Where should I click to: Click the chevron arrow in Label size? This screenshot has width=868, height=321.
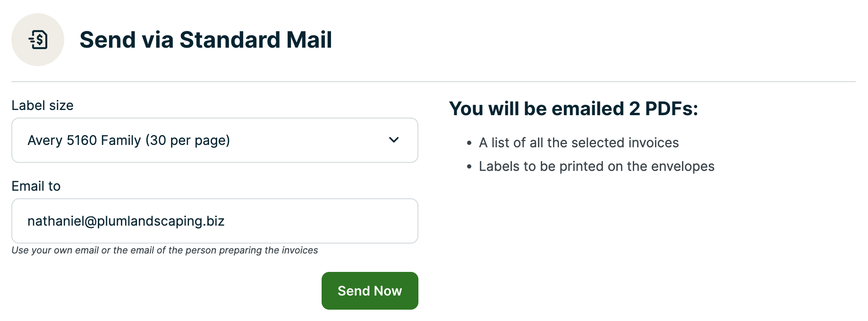393,140
